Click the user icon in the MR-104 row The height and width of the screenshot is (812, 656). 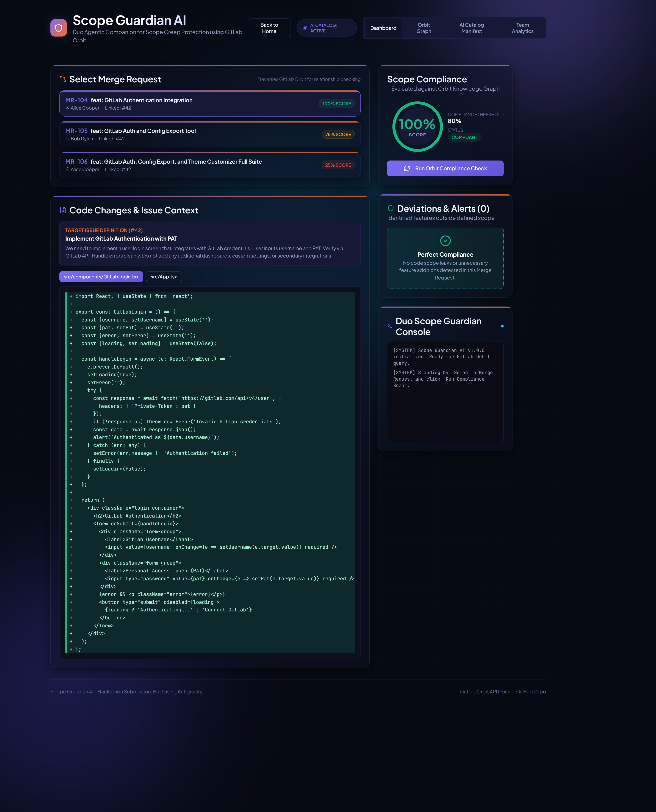tap(67, 108)
